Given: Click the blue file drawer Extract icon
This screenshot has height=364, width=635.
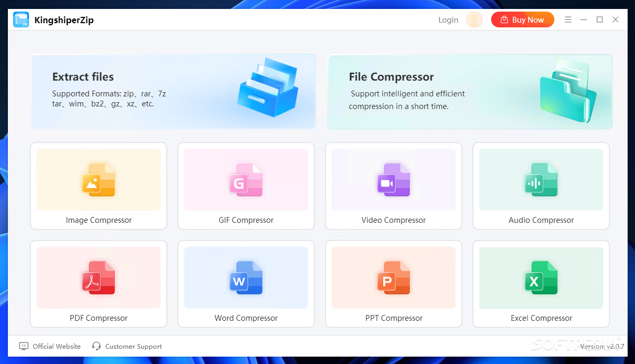Looking at the screenshot, I should (268, 87).
